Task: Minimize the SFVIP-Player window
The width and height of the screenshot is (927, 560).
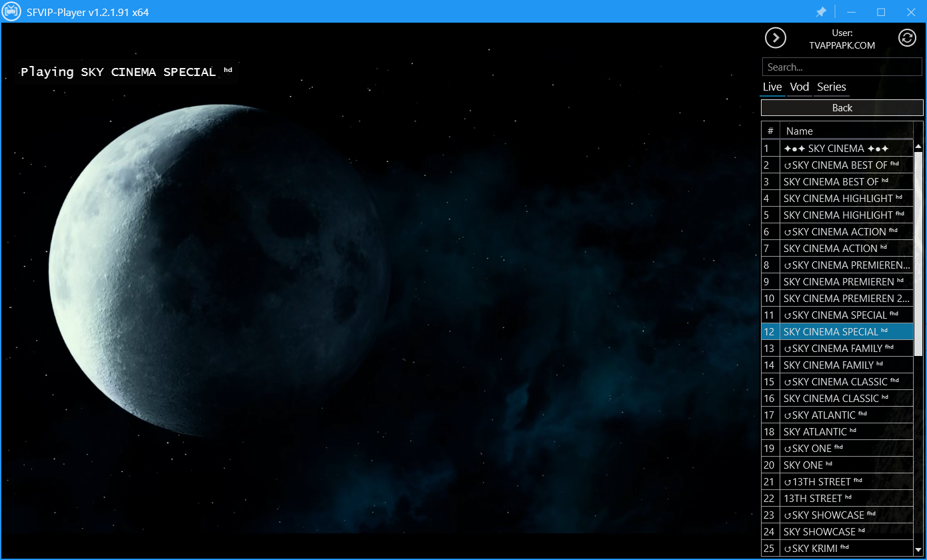Action: pyautogui.click(x=851, y=12)
